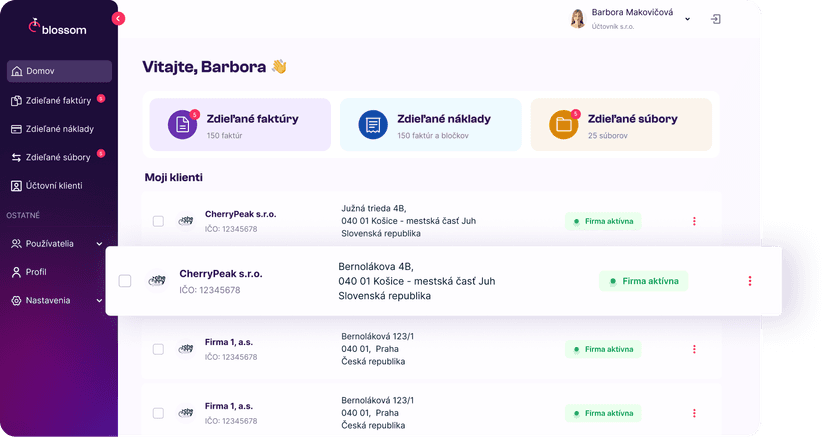The width and height of the screenshot is (828, 437).
Task: Check the first Firma 1, a.s. checkbox
Action: click(x=158, y=349)
